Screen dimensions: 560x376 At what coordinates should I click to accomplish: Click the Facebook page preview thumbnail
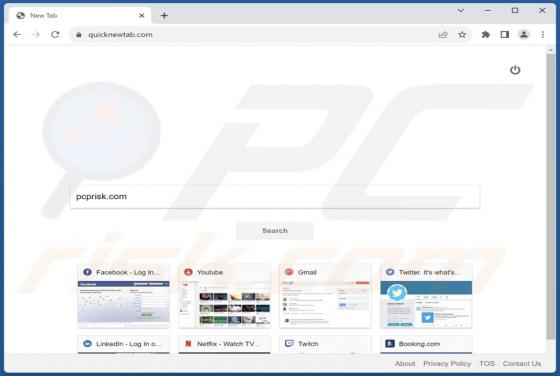click(124, 304)
